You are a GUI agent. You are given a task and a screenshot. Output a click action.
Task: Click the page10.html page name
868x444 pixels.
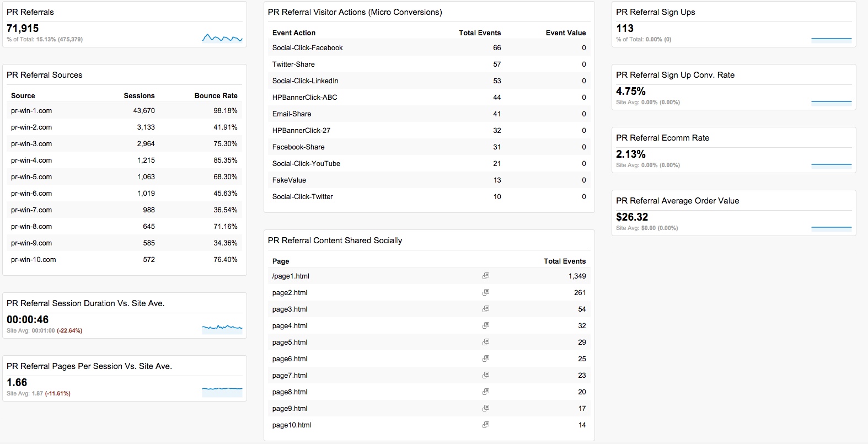pyautogui.click(x=292, y=425)
